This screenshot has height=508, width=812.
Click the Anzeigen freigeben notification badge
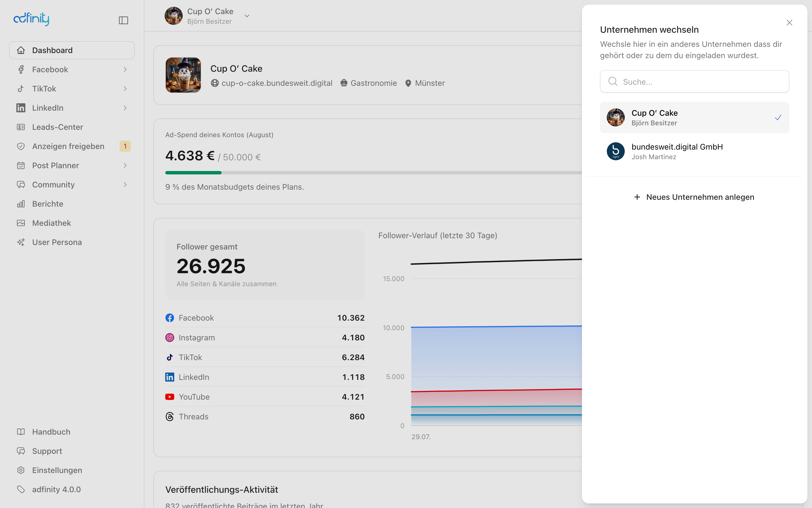click(125, 146)
